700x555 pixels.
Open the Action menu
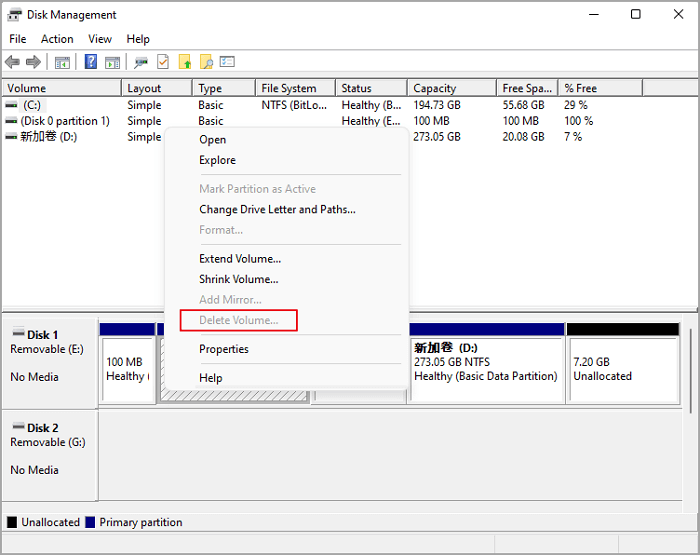point(57,39)
